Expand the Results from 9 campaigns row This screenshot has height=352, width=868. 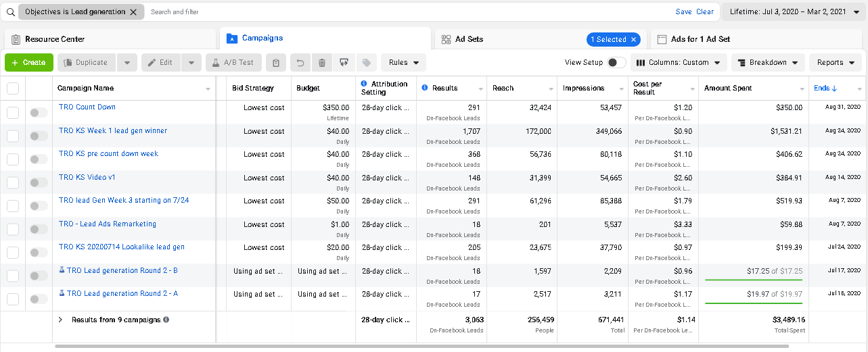(60, 320)
